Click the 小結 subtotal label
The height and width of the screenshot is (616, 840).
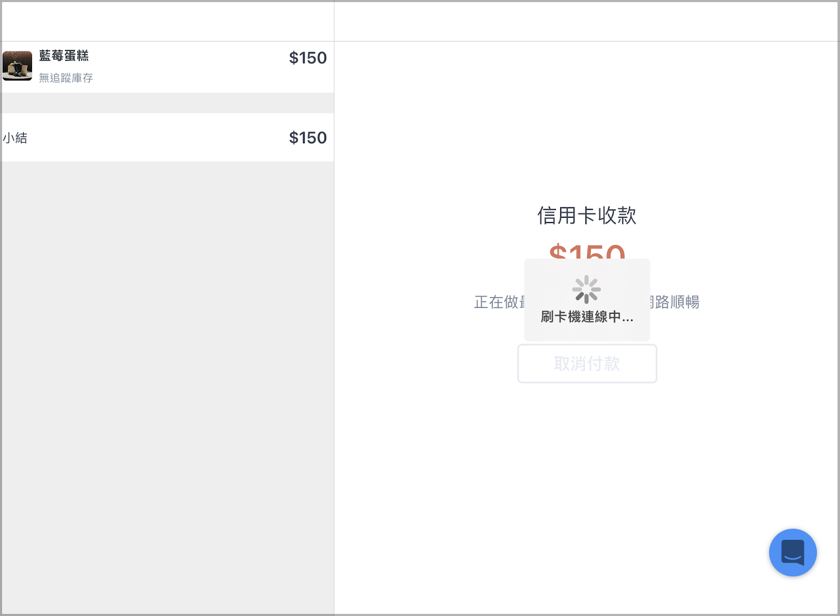point(15,138)
